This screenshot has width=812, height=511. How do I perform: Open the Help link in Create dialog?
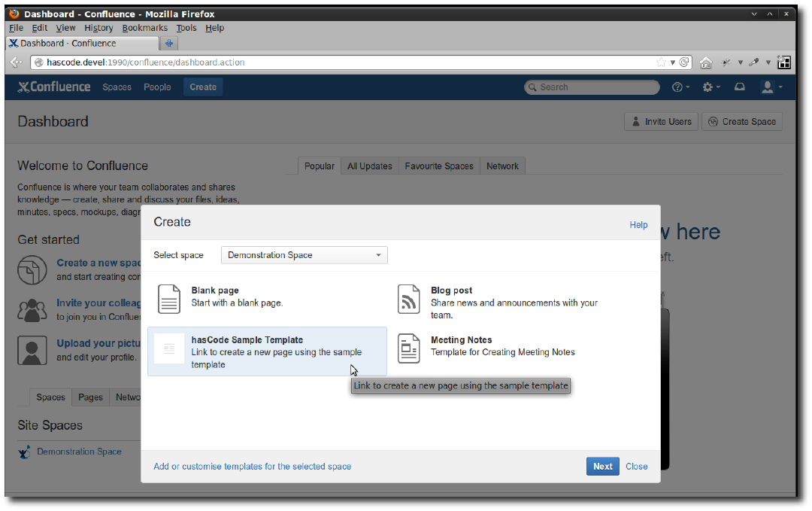click(x=638, y=224)
